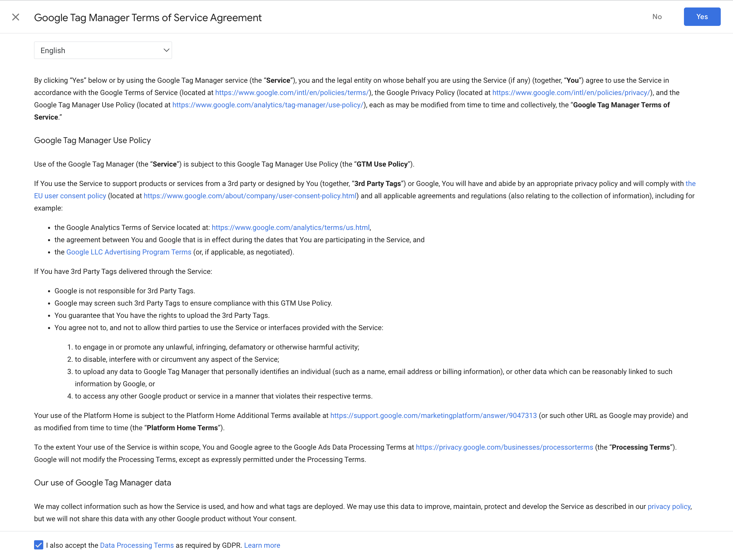The image size is (733, 560).
Task: Open Google Terms of Service link
Action: point(292,92)
